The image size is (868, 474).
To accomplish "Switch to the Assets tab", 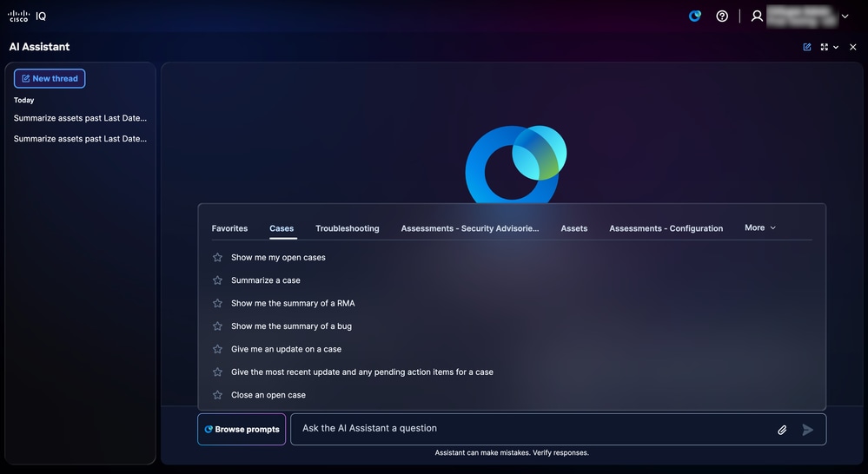I will [574, 228].
